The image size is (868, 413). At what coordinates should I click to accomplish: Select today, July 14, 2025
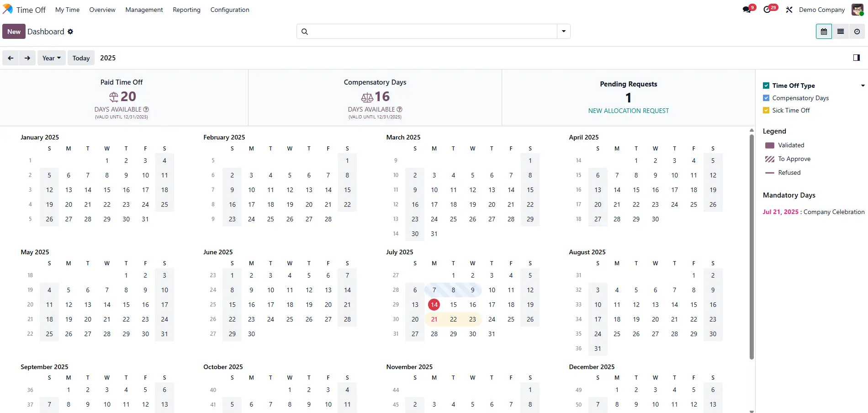[x=434, y=305]
